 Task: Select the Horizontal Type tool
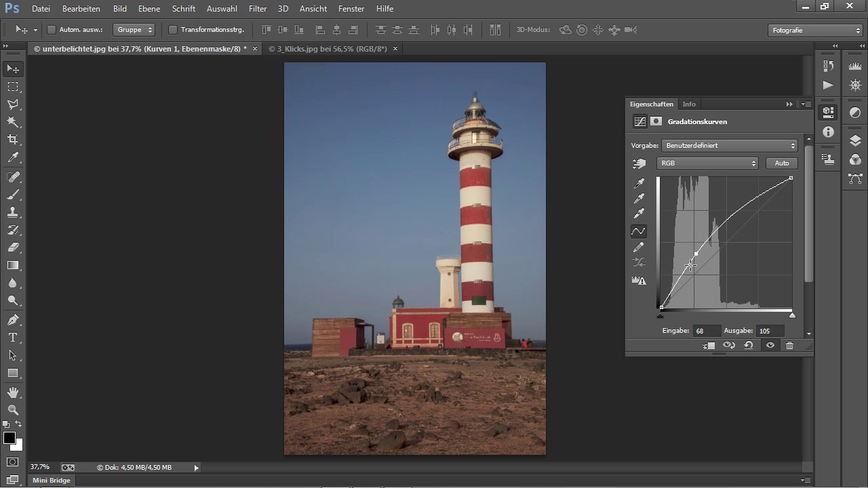pos(13,338)
